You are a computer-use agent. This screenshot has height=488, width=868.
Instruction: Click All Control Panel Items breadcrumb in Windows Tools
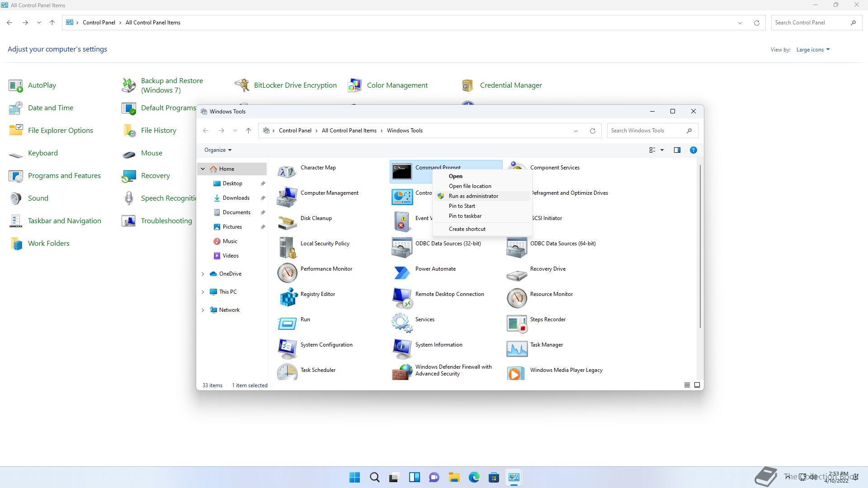click(349, 131)
